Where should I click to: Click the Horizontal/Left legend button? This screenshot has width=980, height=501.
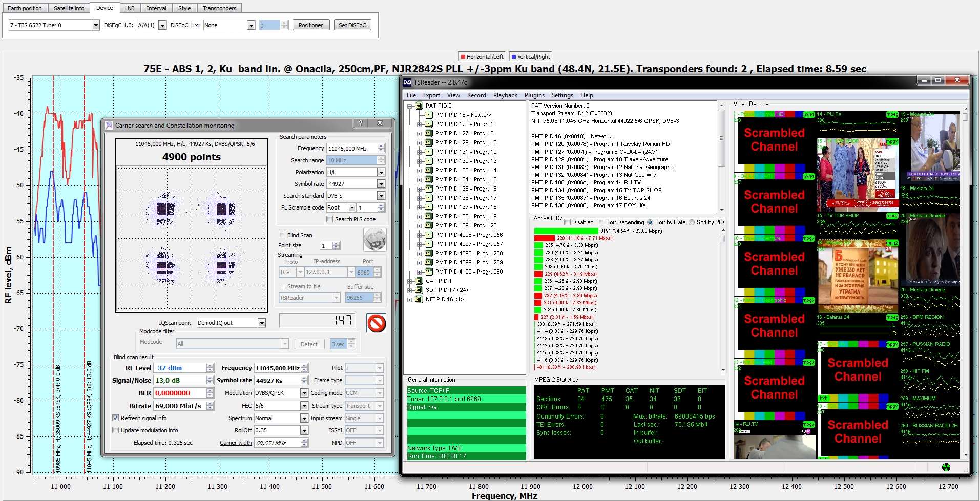click(482, 57)
